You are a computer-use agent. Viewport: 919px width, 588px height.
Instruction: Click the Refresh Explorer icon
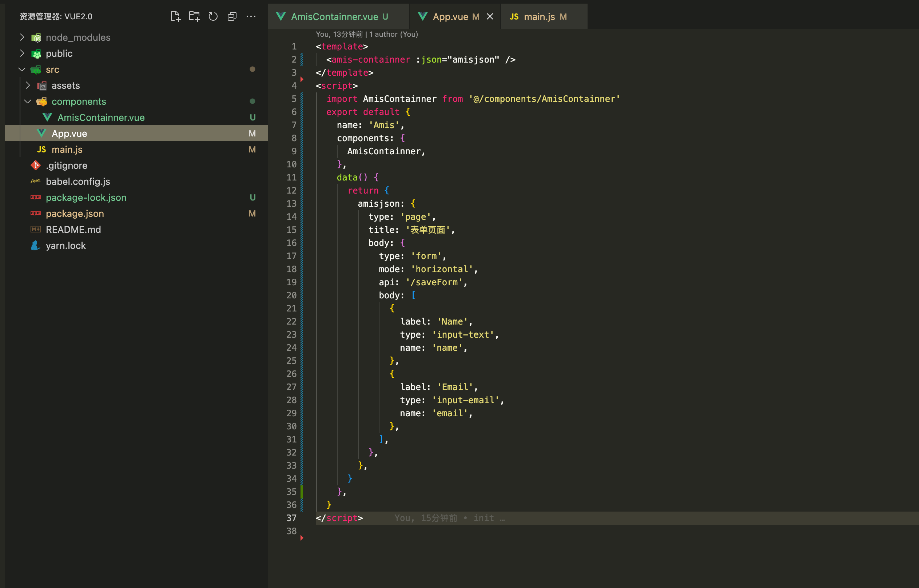(213, 16)
